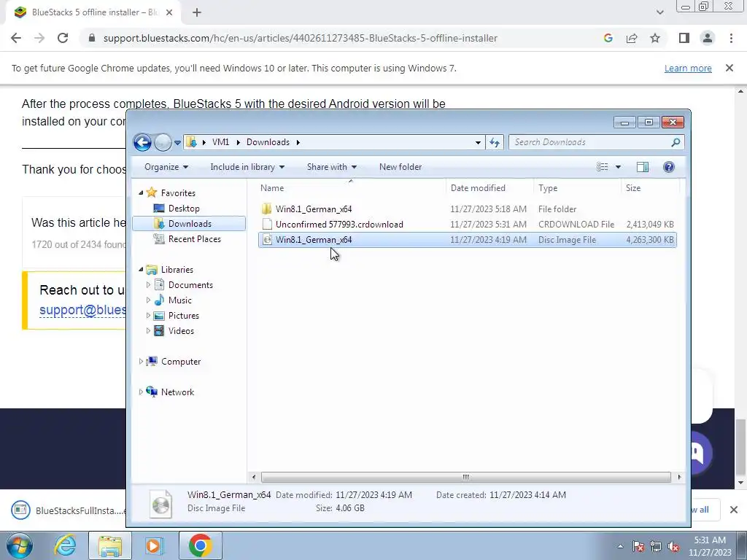Sort files by Type column header
This screenshot has height=560, width=747.
pos(578,188)
